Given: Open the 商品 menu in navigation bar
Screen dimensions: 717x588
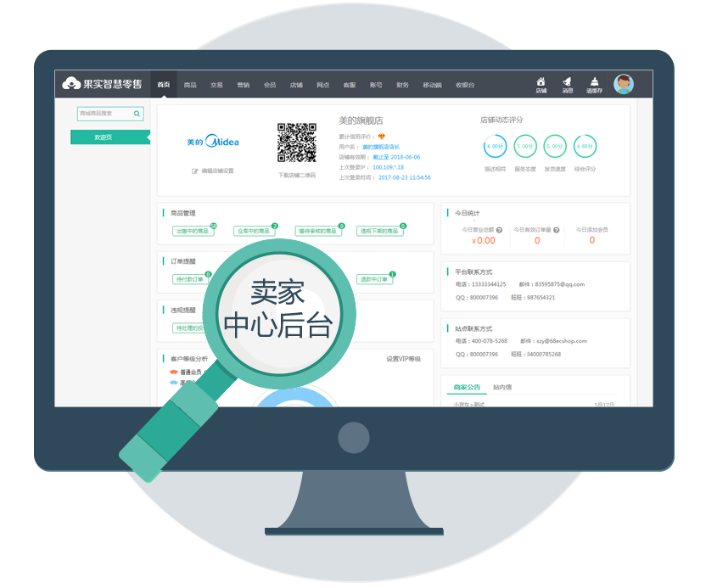Looking at the screenshot, I should (x=190, y=85).
